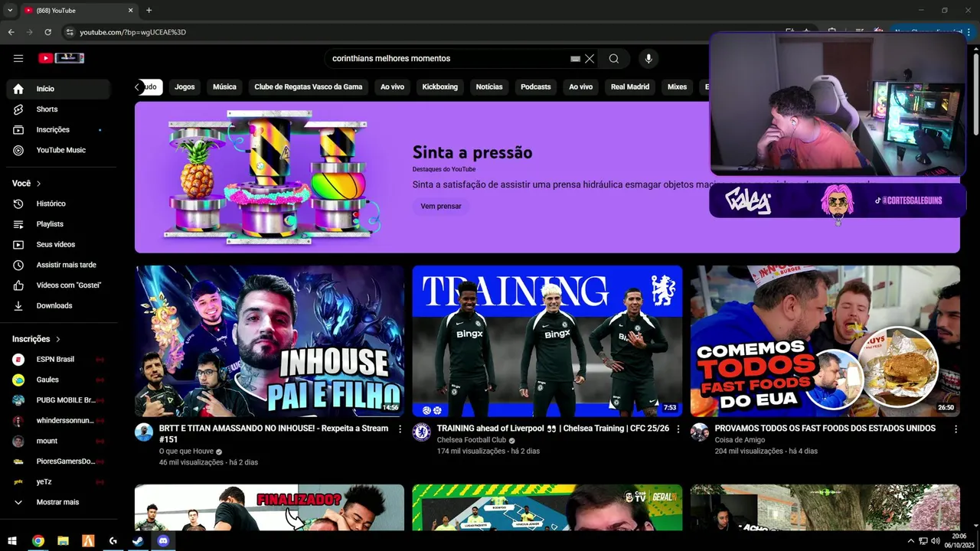Open Steam from Windows taskbar
This screenshot has height=551, width=980.
138,541
